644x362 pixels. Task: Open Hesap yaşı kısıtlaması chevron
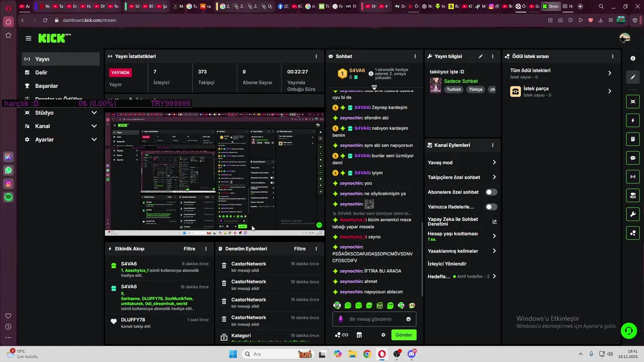pyautogui.click(x=494, y=236)
